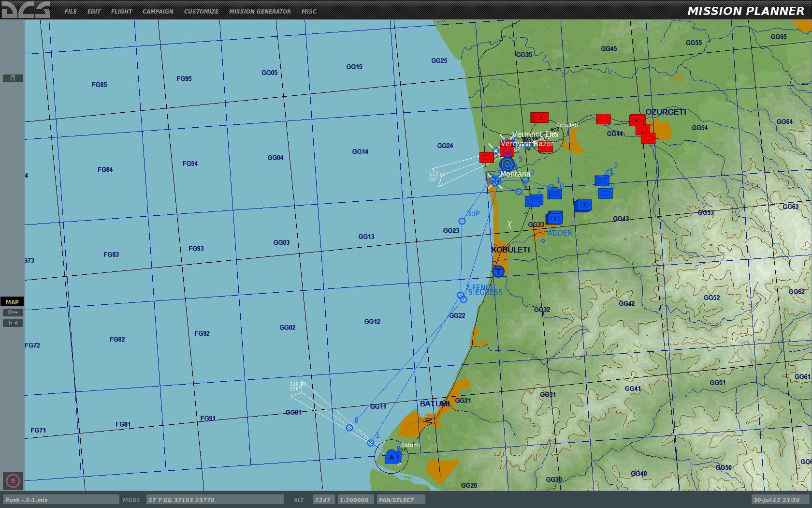
Task: Select the MAP button in sidebar
Action: 12,302
